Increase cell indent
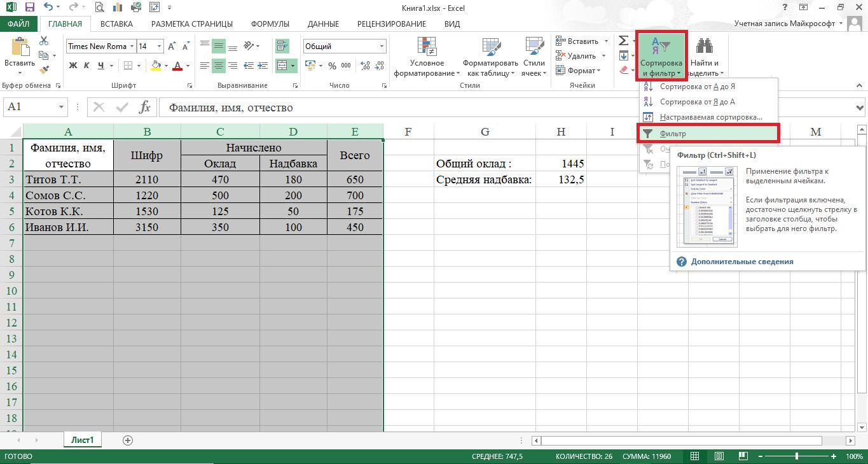 coord(261,66)
